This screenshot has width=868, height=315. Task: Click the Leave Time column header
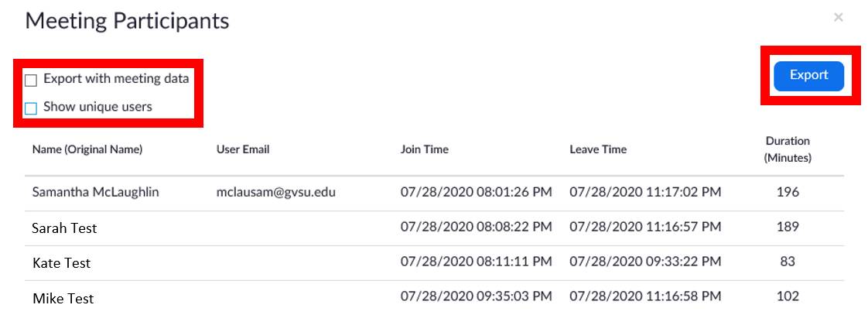coord(598,149)
